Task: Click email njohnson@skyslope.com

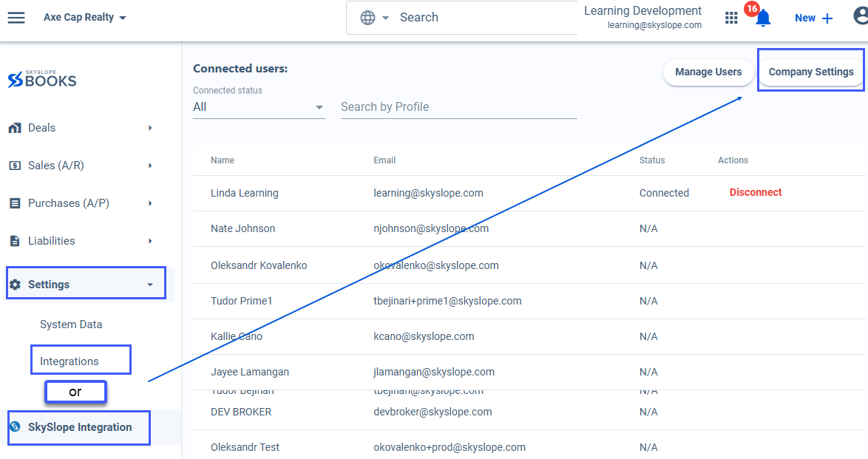Action: [431, 228]
